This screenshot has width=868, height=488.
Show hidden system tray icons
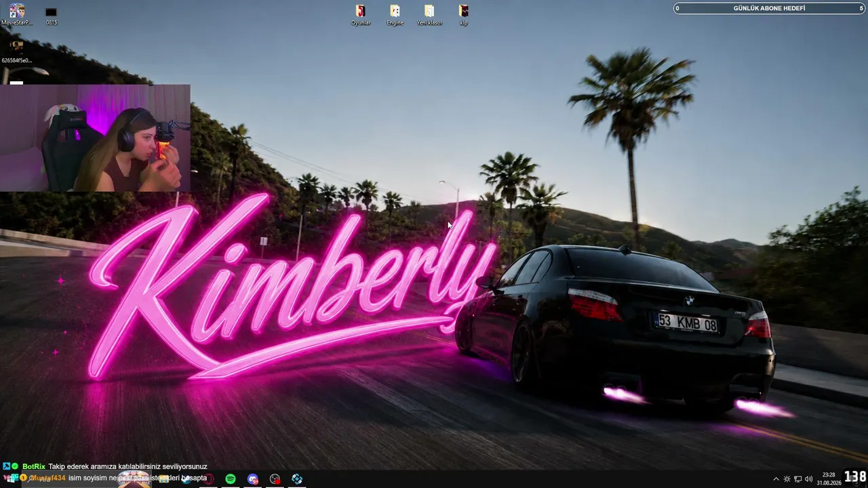(x=776, y=479)
